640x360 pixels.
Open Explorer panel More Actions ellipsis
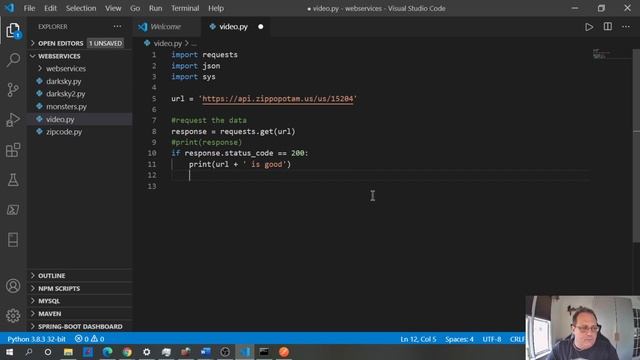click(x=118, y=27)
